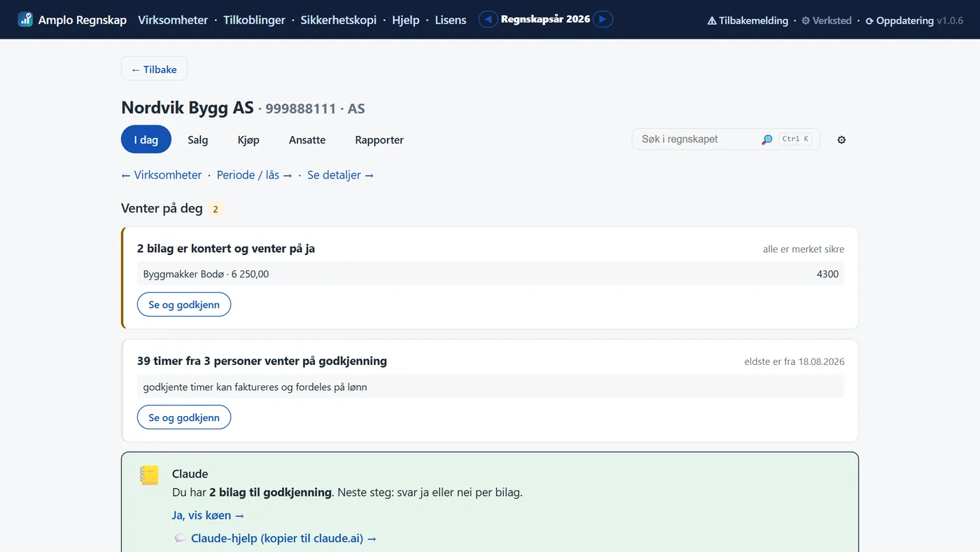Click the Claude notebook icon
This screenshot has height=552, width=980.
point(149,475)
